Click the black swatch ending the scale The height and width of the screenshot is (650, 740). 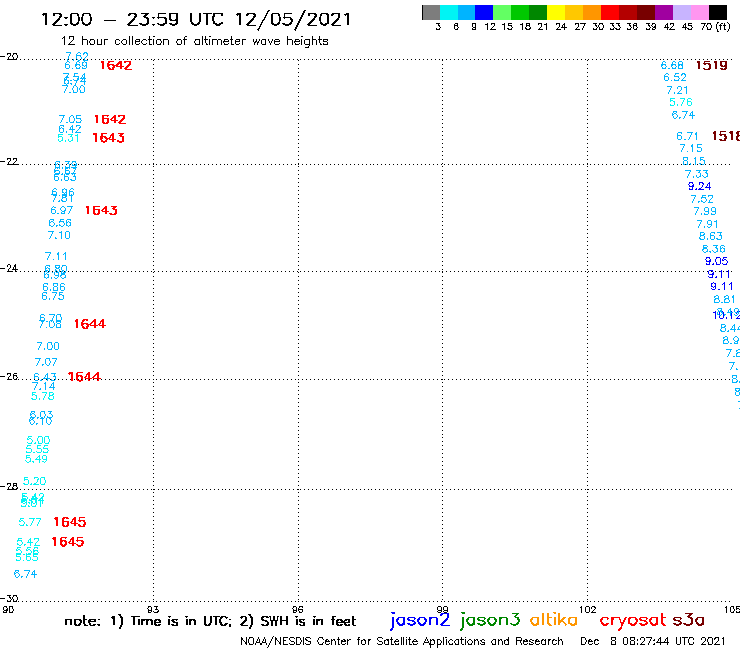[717, 12]
